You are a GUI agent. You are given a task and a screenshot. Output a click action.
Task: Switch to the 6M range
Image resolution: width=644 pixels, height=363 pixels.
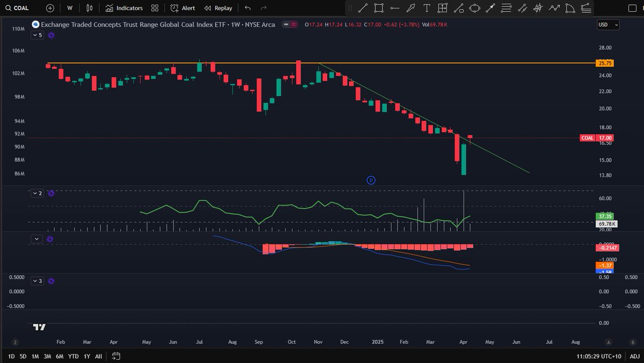tap(60, 356)
